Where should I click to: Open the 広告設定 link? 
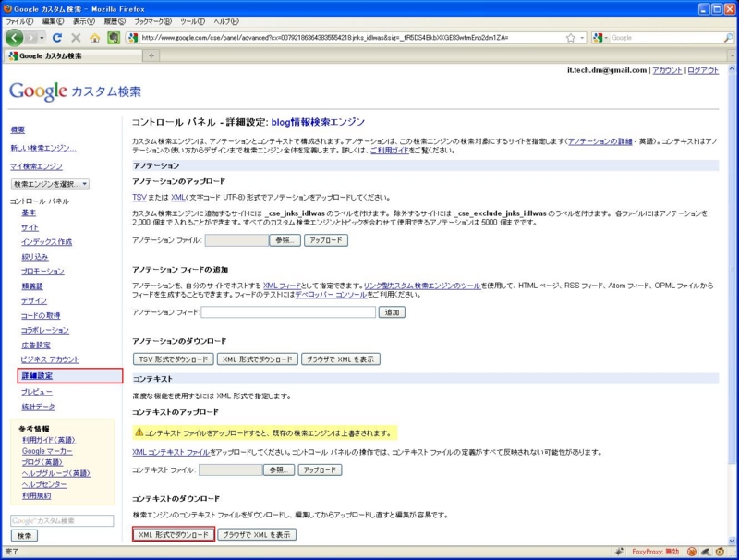[36, 346]
